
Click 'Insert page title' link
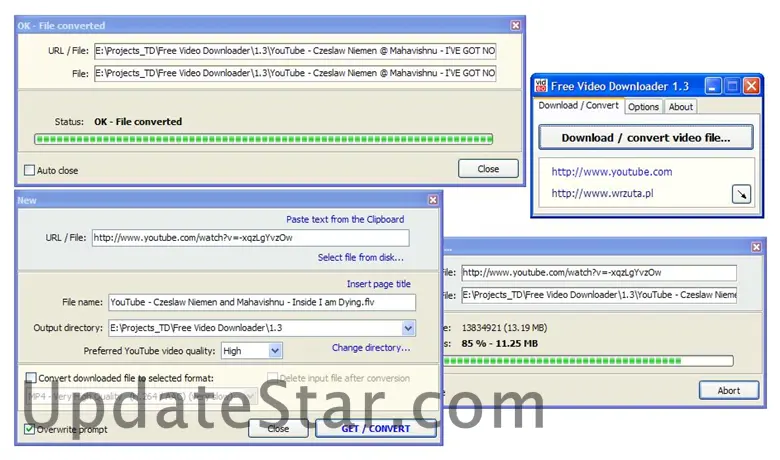pos(379,284)
